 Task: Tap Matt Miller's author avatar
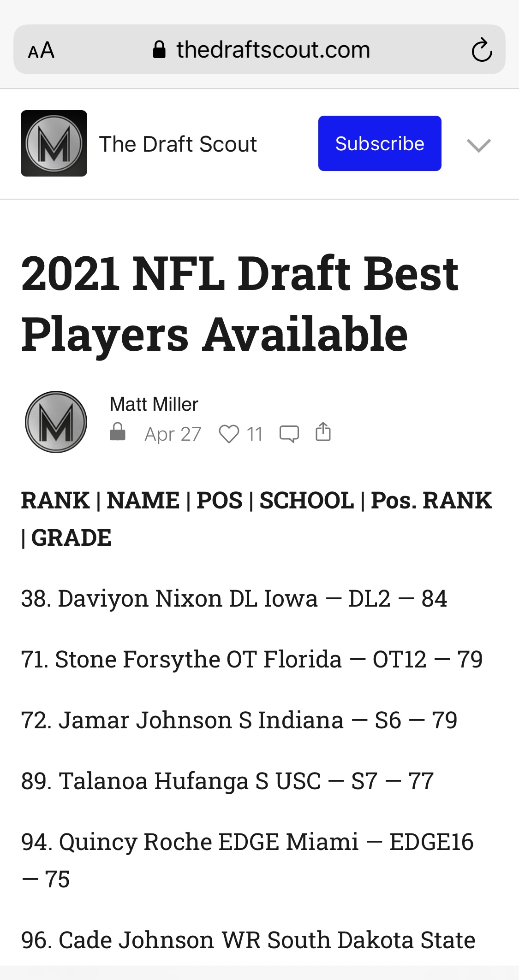click(56, 422)
